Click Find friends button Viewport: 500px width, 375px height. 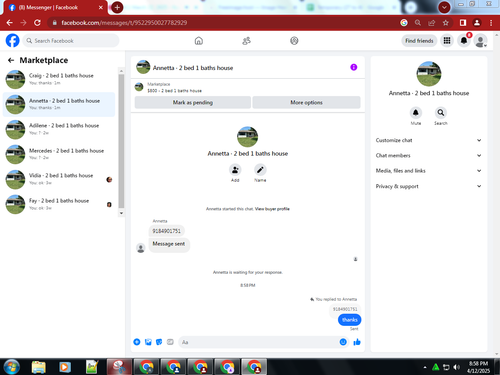coord(419,41)
